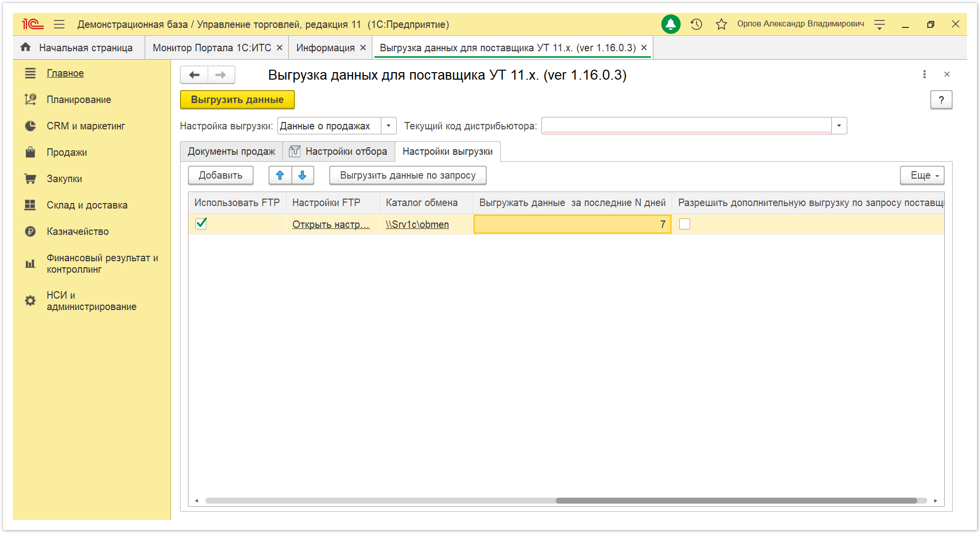Viewport: 980px width, 533px height.
Task: Click CRM и маркетинг pie icon
Action: pos(30,126)
